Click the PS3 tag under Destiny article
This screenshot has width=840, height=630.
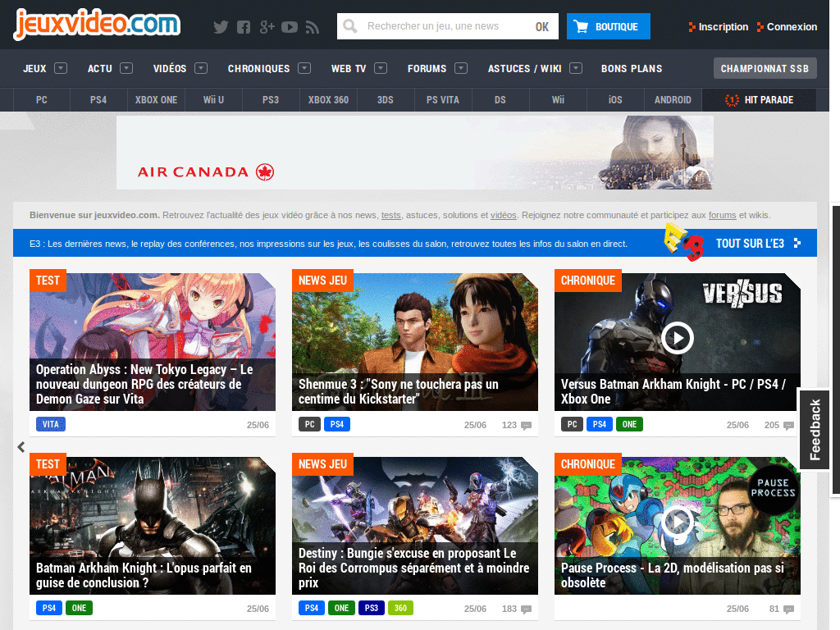coord(372,608)
